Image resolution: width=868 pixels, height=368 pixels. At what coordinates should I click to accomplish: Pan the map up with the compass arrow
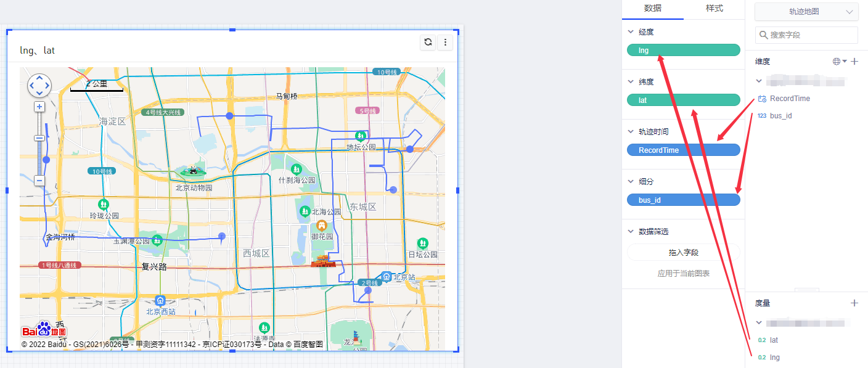click(39, 78)
